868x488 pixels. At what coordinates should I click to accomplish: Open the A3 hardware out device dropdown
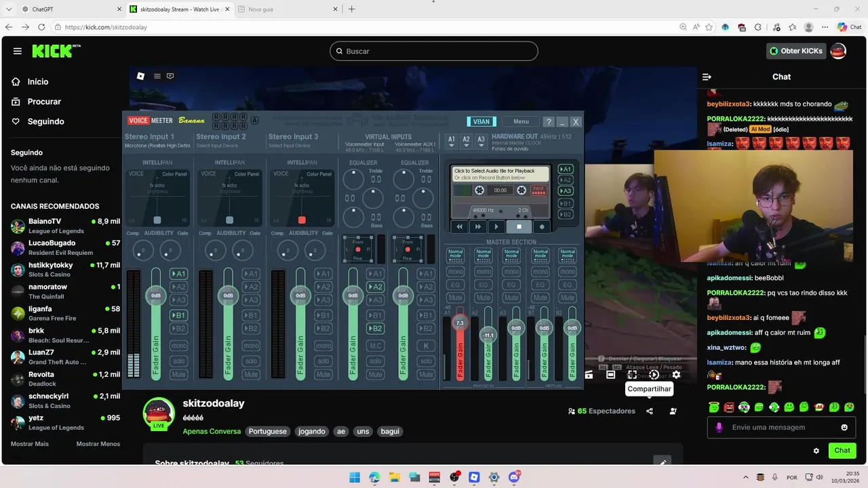481,141
